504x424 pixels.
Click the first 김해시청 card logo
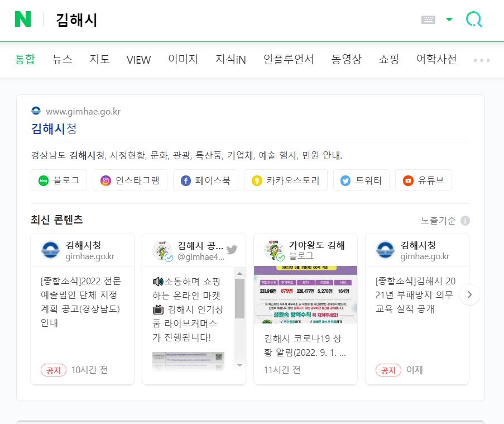tap(50, 250)
